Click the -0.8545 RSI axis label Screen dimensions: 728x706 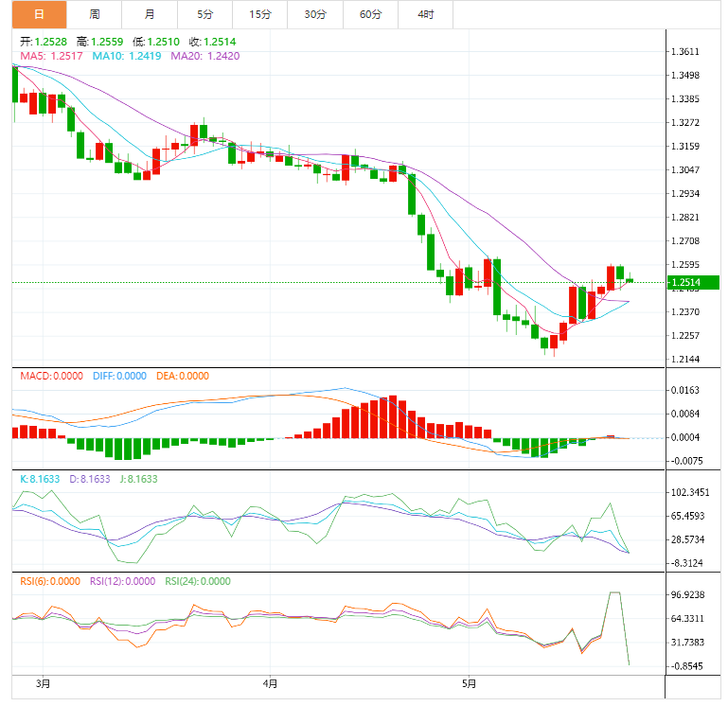pyautogui.click(x=687, y=666)
